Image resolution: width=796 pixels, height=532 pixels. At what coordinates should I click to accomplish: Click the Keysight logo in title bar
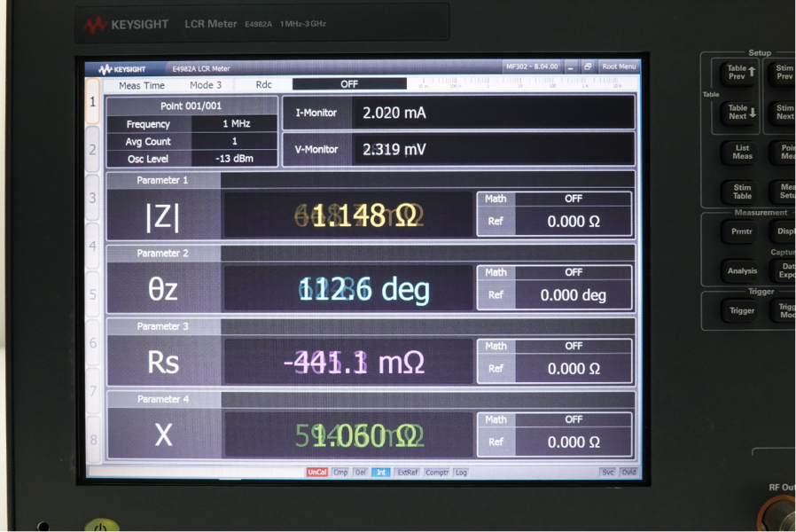122,68
